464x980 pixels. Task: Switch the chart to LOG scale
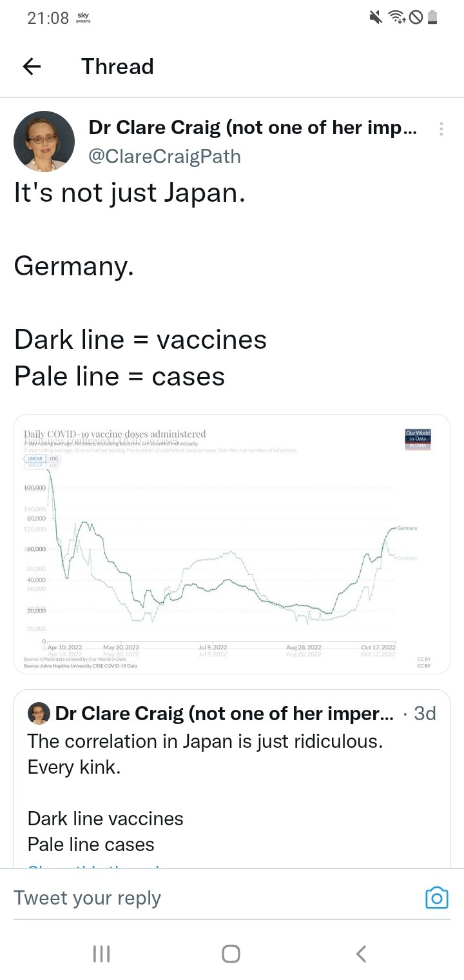coord(55,459)
